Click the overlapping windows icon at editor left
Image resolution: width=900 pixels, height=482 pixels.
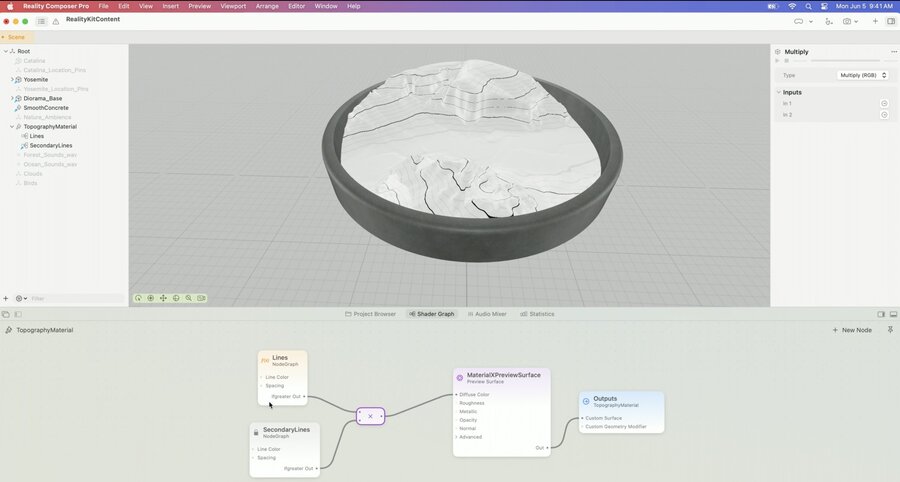click(6, 314)
